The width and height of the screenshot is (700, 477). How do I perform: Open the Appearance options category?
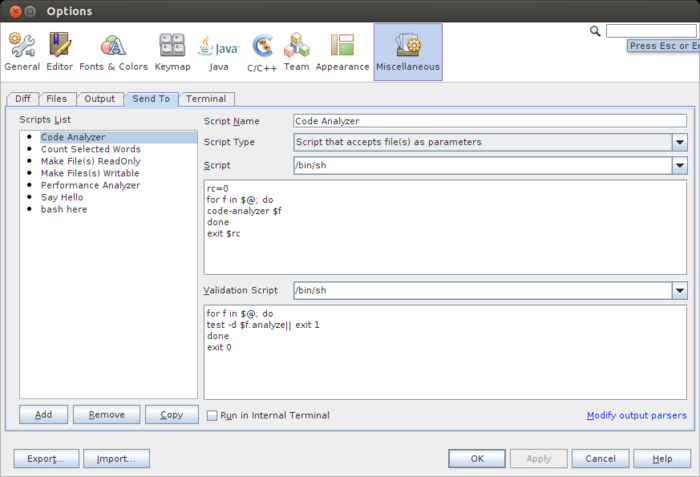point(342,52)
